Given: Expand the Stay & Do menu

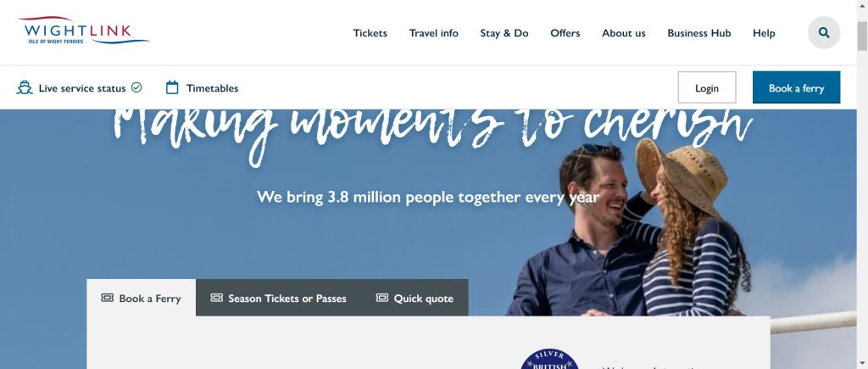Looking at the screenshot, I should pos(504,33).
